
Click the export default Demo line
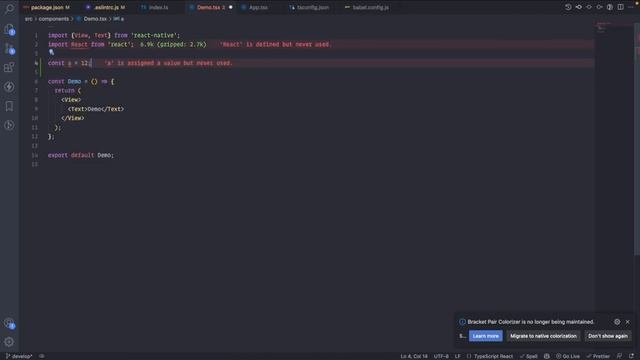point(81,155)
